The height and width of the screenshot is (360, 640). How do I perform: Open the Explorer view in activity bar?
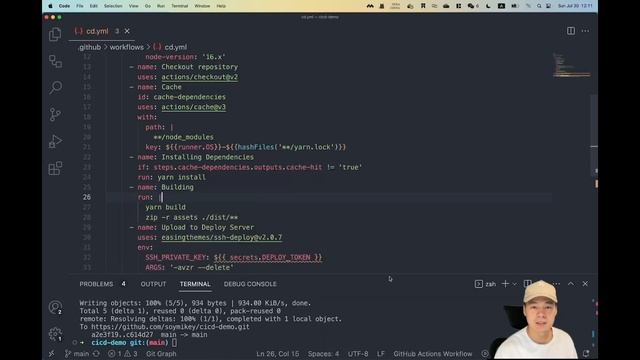tap(55, 34)
